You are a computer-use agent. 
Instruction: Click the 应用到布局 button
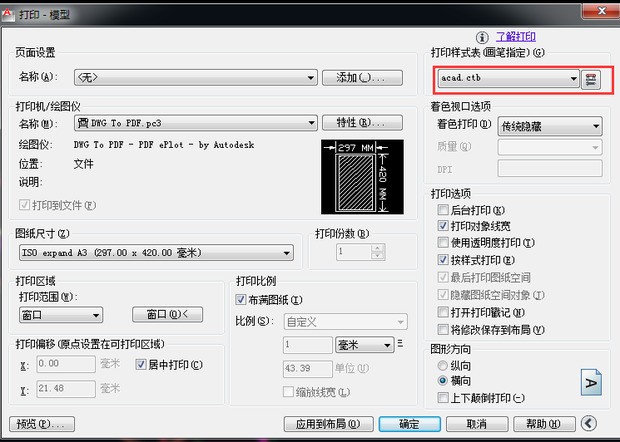coord(328,424)
